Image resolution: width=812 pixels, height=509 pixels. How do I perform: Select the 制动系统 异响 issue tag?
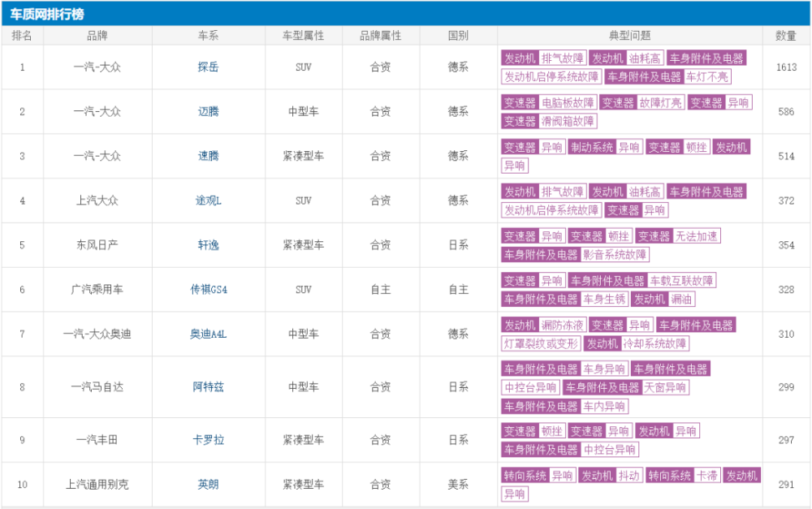coord(606,147)
